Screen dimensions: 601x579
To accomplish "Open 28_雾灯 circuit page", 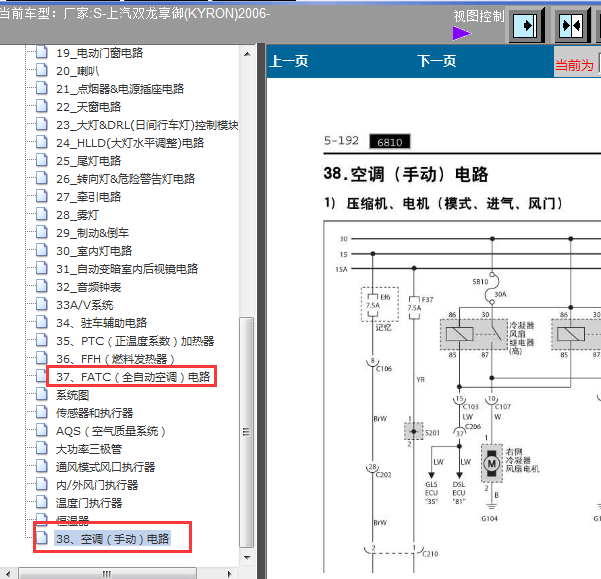I will click(77, 215).
